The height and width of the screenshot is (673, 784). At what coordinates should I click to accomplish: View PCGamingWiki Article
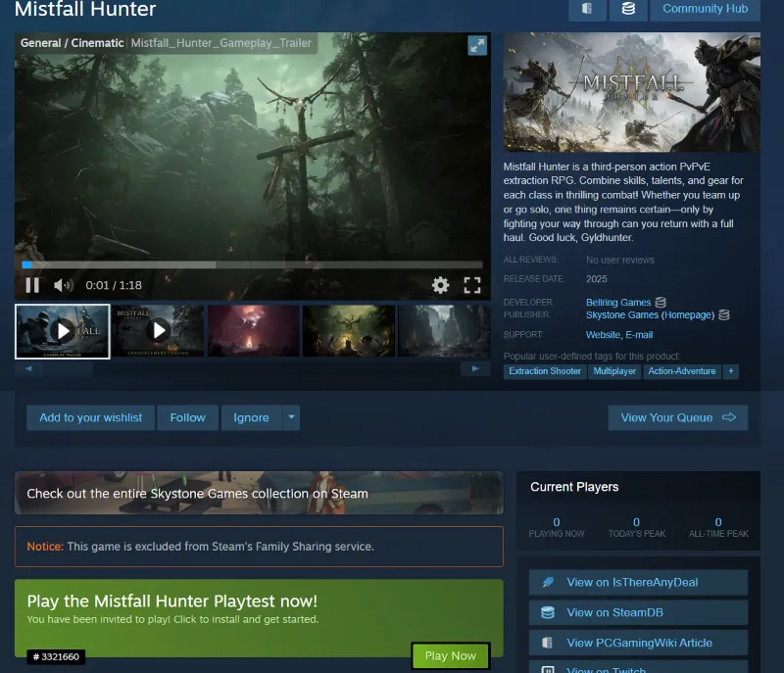click(639, 643)
